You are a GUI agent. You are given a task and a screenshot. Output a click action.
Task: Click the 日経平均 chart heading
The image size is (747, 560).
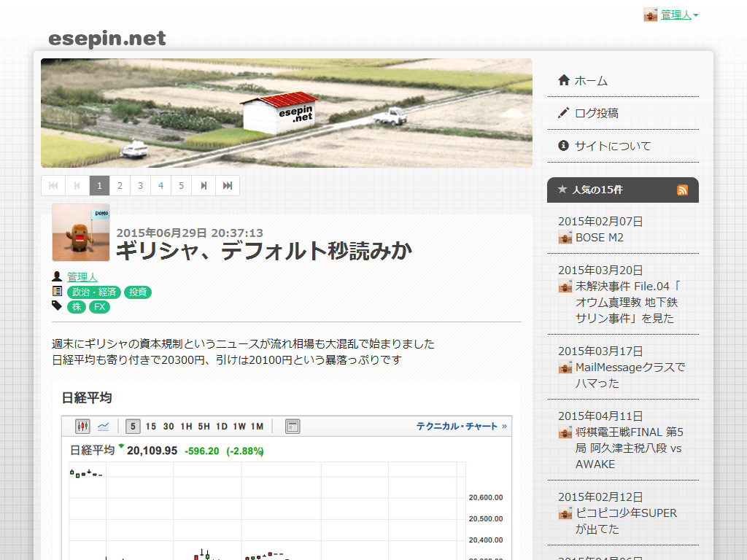[87, 398]
